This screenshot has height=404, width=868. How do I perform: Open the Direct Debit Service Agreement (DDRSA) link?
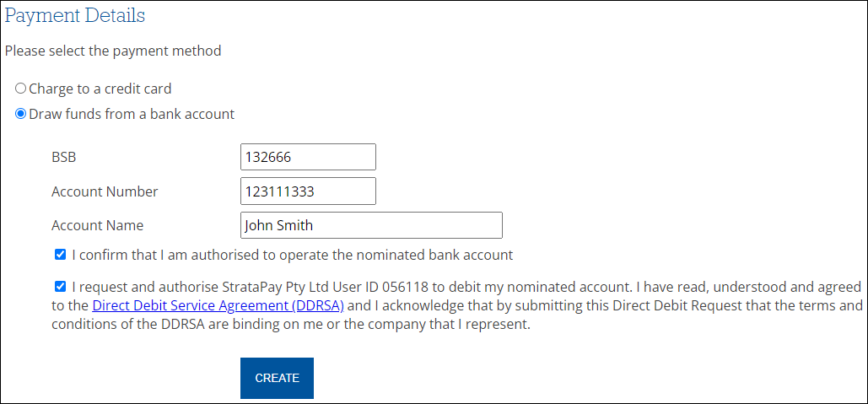pyautogui.click(x=218, y=305)
